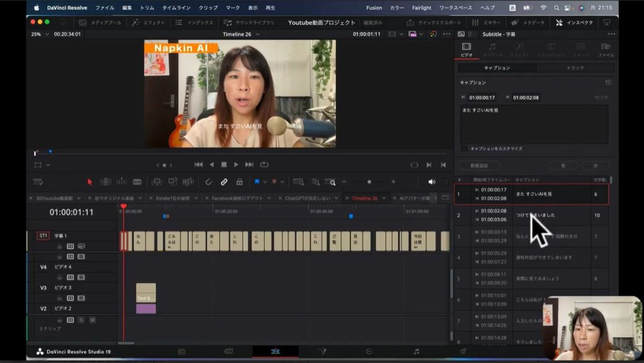Toggle the chain-link linked selection icon
Image resolution: width=644 pixels, height=363 pixels.
coord(224,182)
